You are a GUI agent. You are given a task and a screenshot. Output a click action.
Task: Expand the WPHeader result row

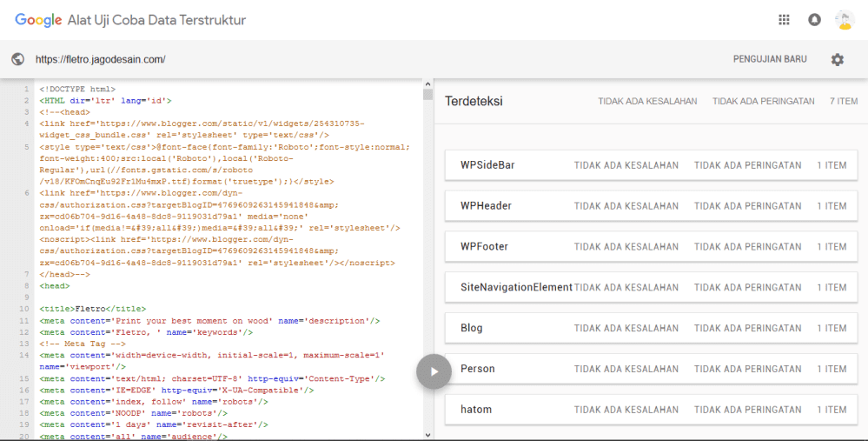tap(651, 205)
